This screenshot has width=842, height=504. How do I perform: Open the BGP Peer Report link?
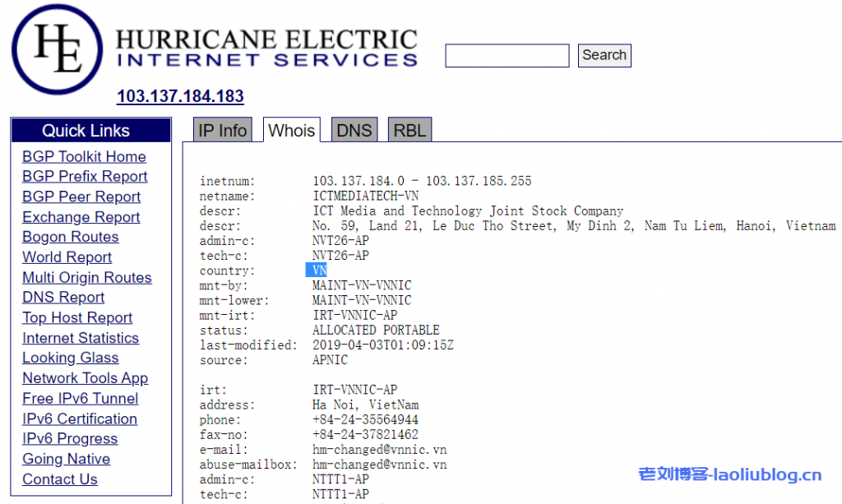(x=81, y=197)
